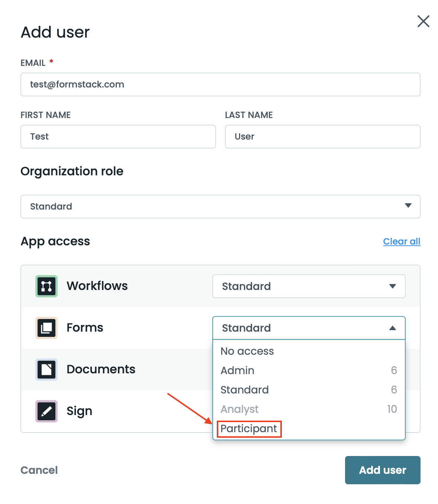
Task: Click the Clear all link
Action: pyautogui.click(x=402, y=242)
